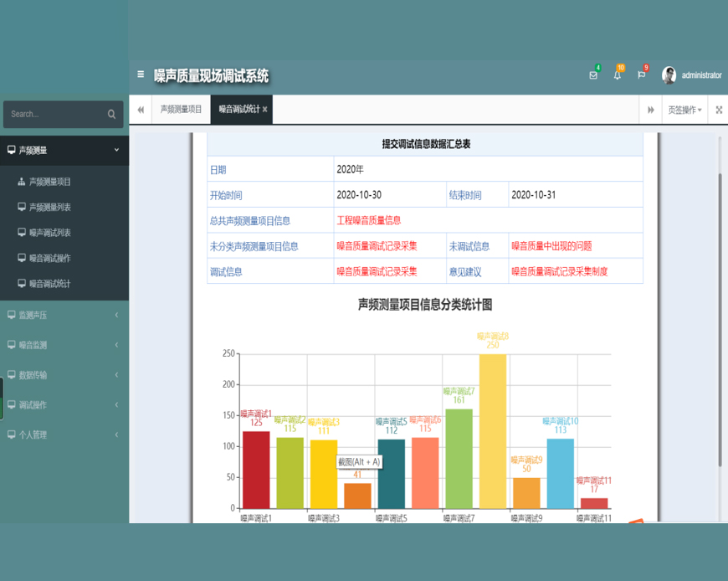Screen dimensions: 728x581
Task: Click the hamburger menu toggle icon
Action: coord(141,75)
